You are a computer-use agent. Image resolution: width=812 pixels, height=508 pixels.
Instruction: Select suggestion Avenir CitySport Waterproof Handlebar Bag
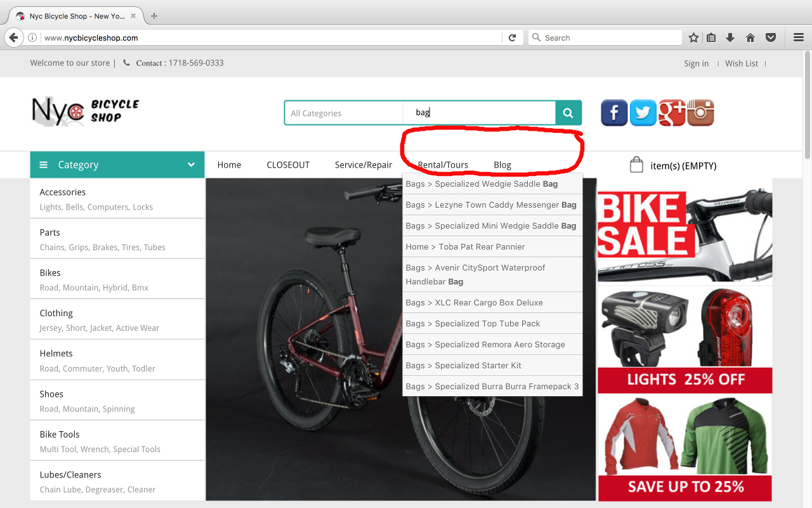[492, 274]
